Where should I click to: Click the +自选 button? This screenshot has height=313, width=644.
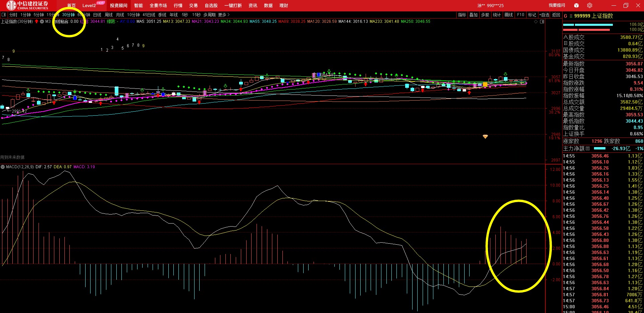544,15
